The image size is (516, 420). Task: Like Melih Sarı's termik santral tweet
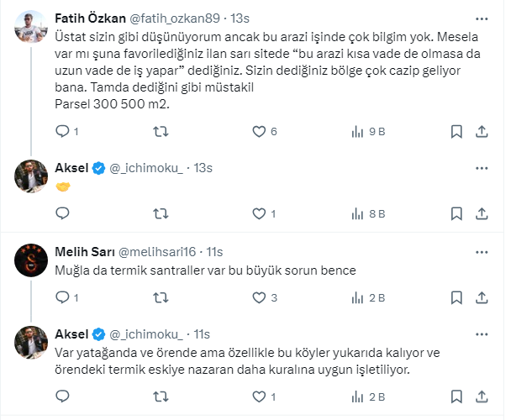coord(258,297)
